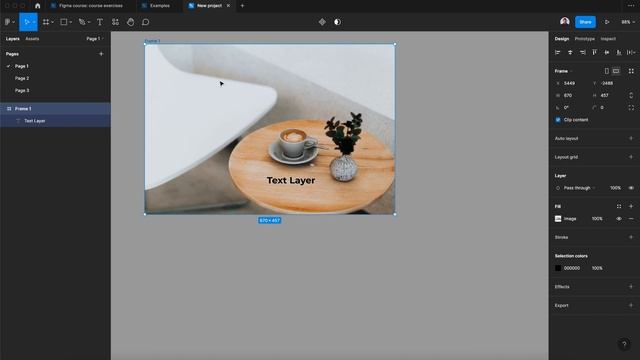This screenshot has height=360, width=640.
Task: Open a new tab with plus
Action: [242, 6]
